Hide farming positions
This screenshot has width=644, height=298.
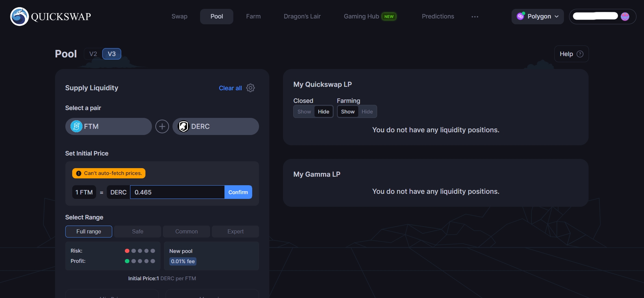(x=367, y=112)
